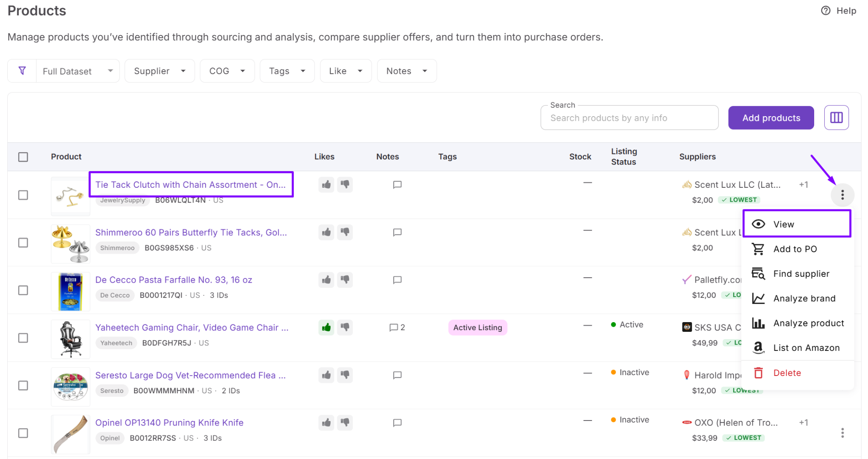
Task: Open three-dot menu for Tie Tack Clutch row
Action: coord(842,195)
